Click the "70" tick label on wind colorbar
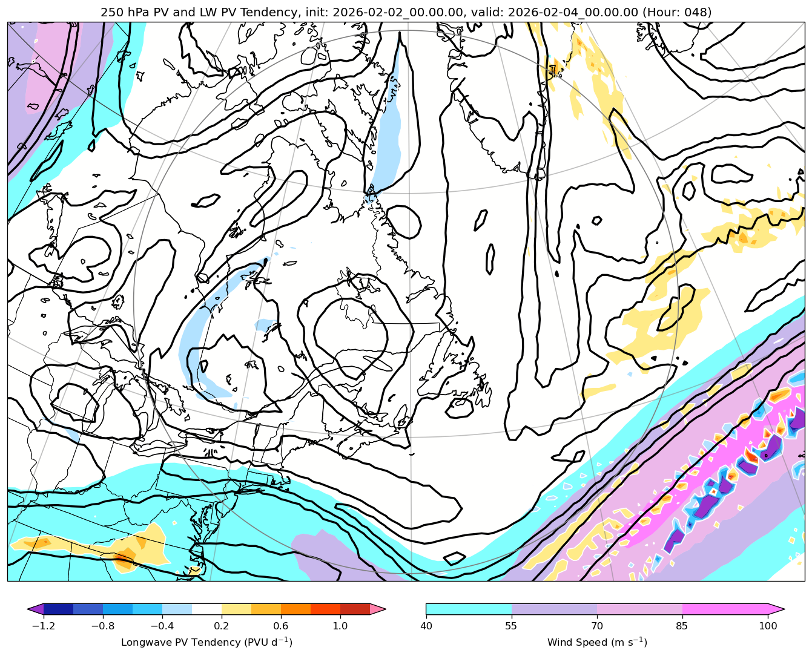 point(597,626)
